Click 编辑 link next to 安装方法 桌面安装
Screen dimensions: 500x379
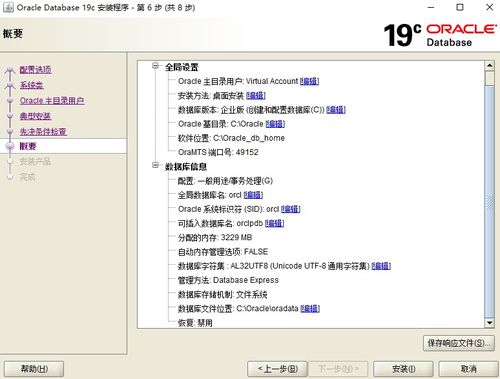pos(256,96)
